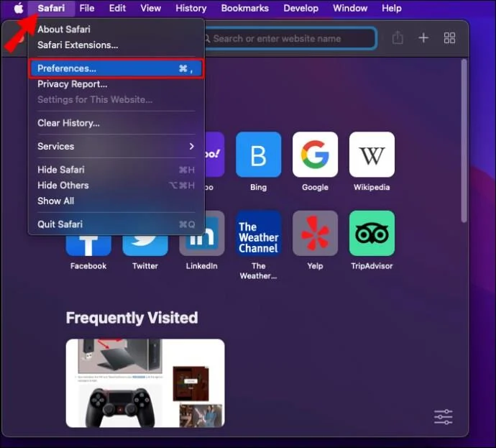Screen dimensions: 496x448
Task: Open the History menu
Action: tap(191, 8)
